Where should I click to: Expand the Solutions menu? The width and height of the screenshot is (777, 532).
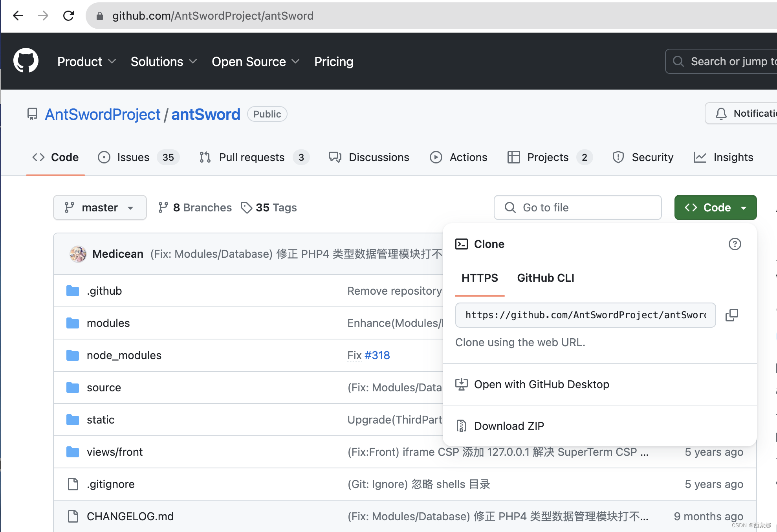coord(164,61)
